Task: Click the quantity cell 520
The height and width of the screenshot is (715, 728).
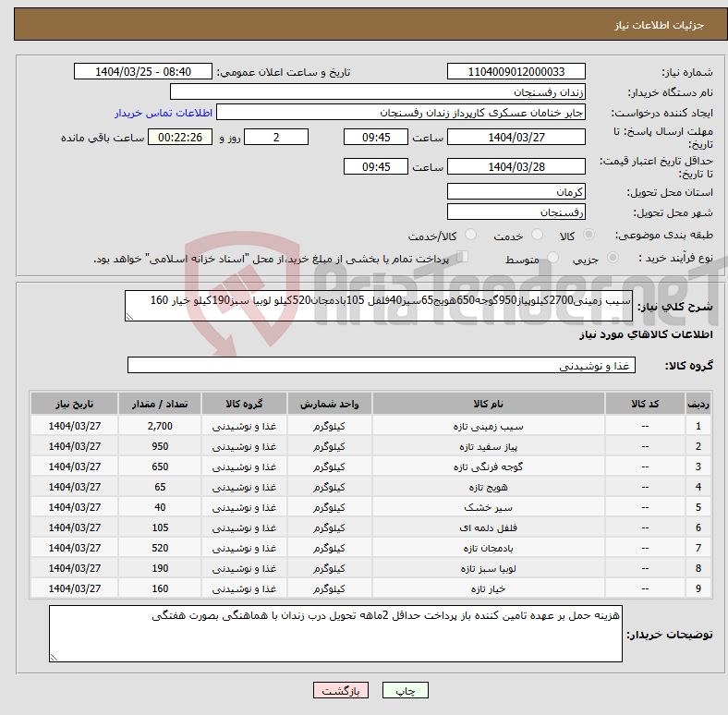Action: coord(160,548)
